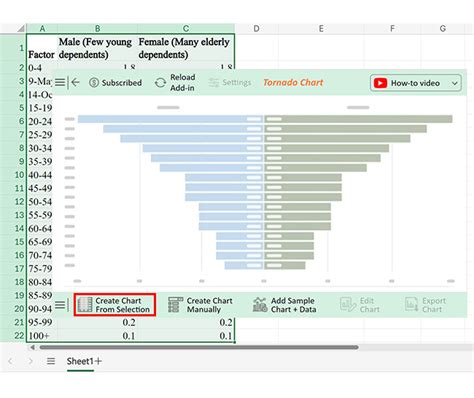Open the all sheets list icon
The width and height of the screenshot is (474, 398).
pyautogui.click(x=51, y=361)
